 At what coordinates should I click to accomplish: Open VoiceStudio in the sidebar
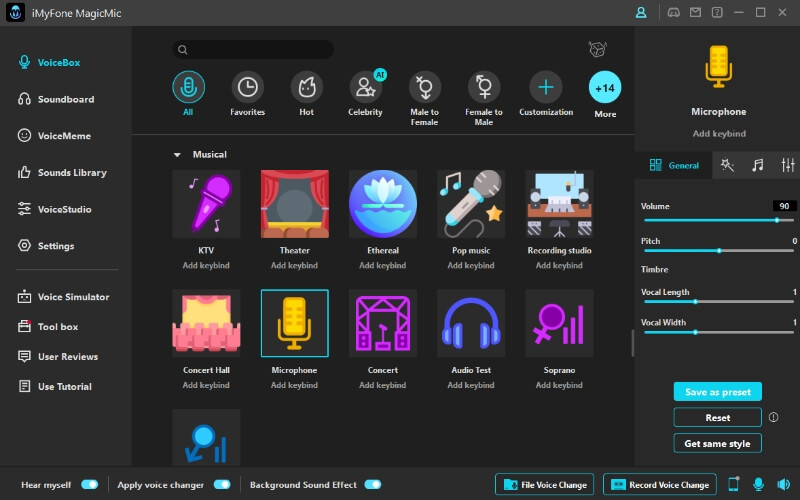tap(55, 209)
